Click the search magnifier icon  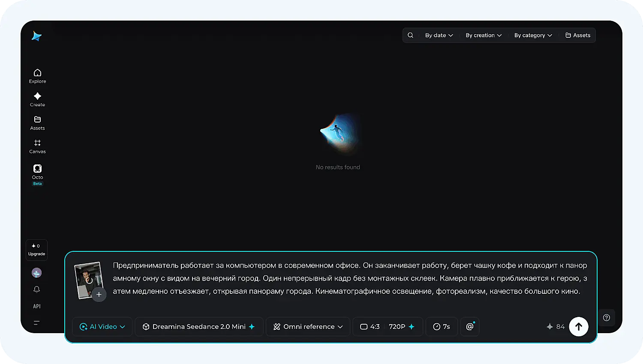(410, 35)
